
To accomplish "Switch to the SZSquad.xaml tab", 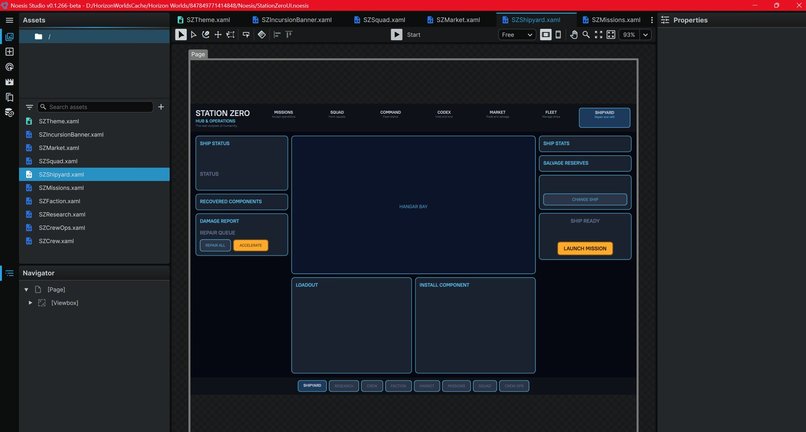I will pyautogui.click(x=379, y=20).
